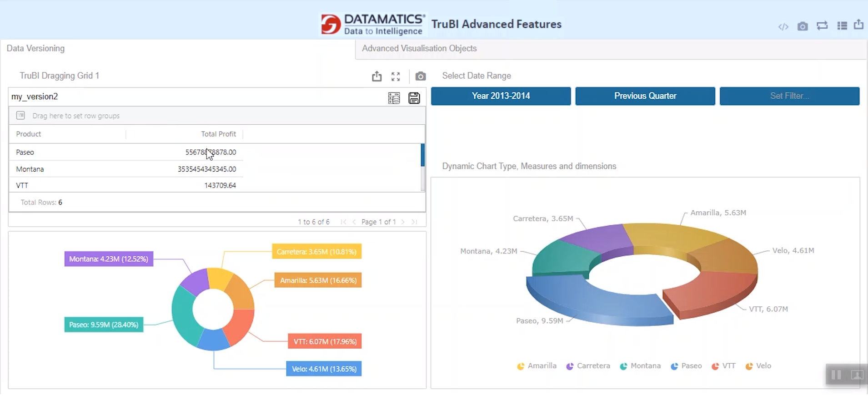Open the Data Versioning tab
This screenshot has width=868, height=396.
pos(35,48)
